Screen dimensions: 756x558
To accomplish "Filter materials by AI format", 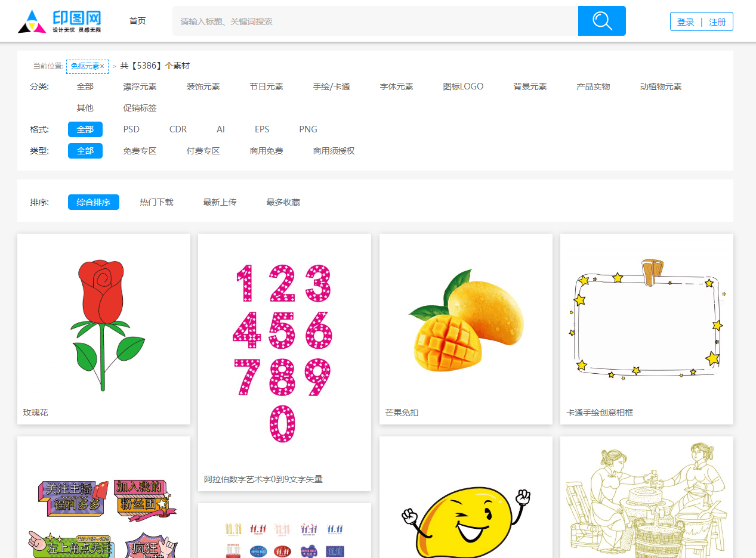I will click(220, 129).
